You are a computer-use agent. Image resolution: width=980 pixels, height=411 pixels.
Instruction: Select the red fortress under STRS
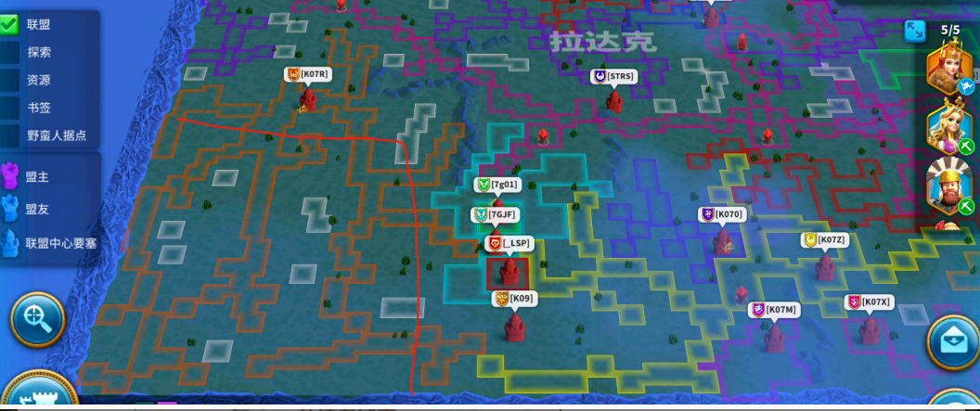[613, 101]
